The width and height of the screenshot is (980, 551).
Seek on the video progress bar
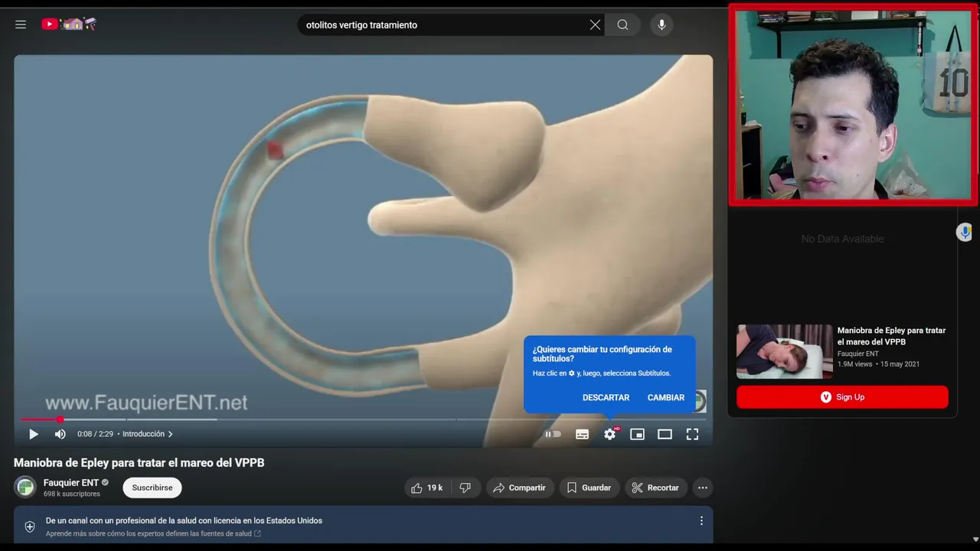tap(363, 419)
